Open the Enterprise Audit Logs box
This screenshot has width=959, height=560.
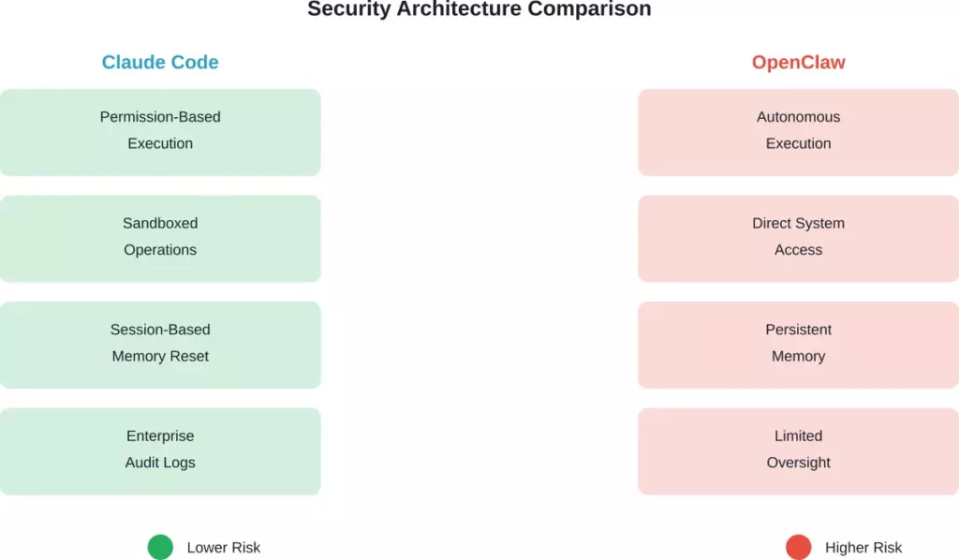point(160,450)
